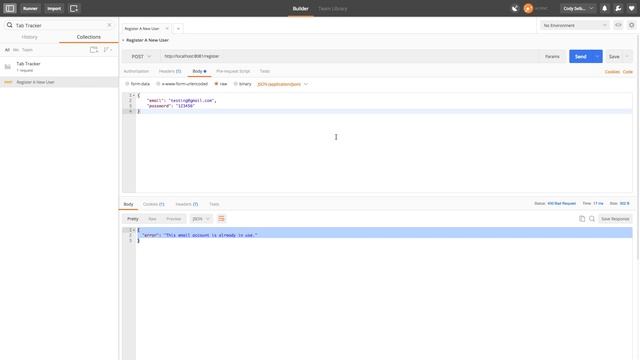Click the 400 Bad Request status text
The height and width of the screenshot is (360, 640).
tap(561, 203)
